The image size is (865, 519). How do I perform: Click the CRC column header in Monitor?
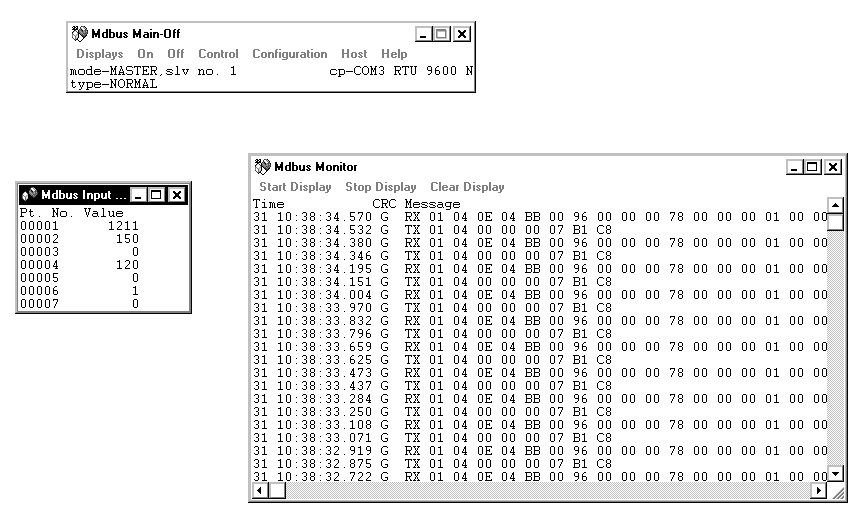click(384, 204)
